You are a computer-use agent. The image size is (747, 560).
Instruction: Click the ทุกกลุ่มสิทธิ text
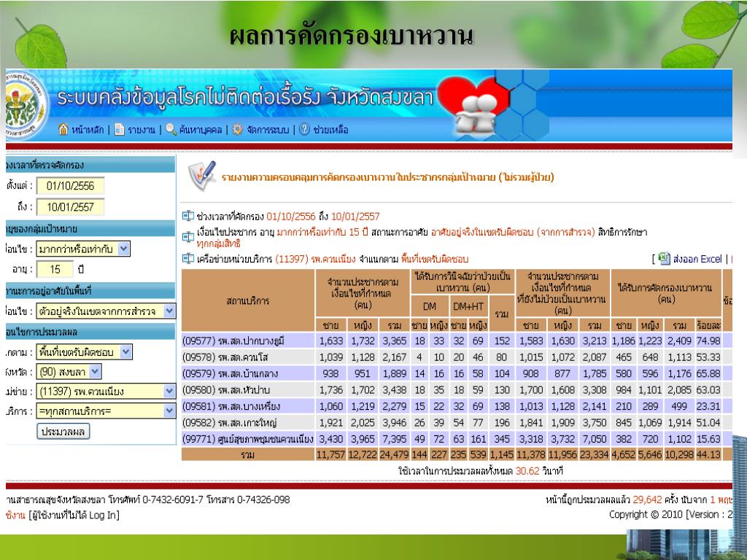point(219,244)
